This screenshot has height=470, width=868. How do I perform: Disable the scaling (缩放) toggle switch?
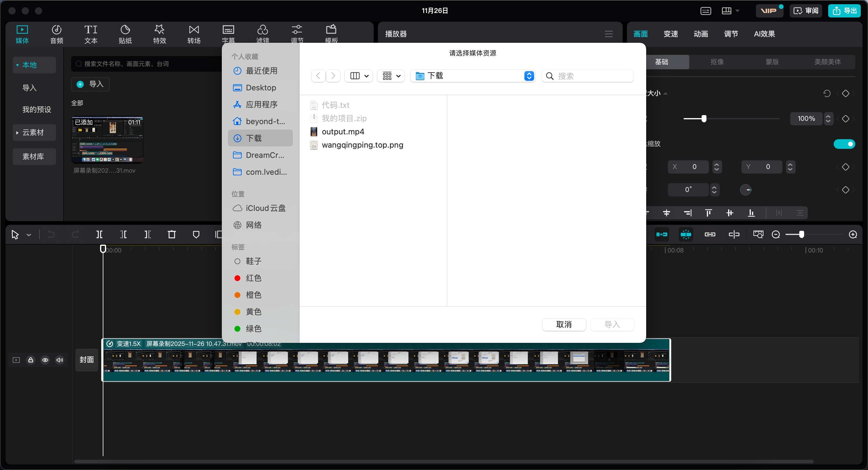click(x=844, y=144)
